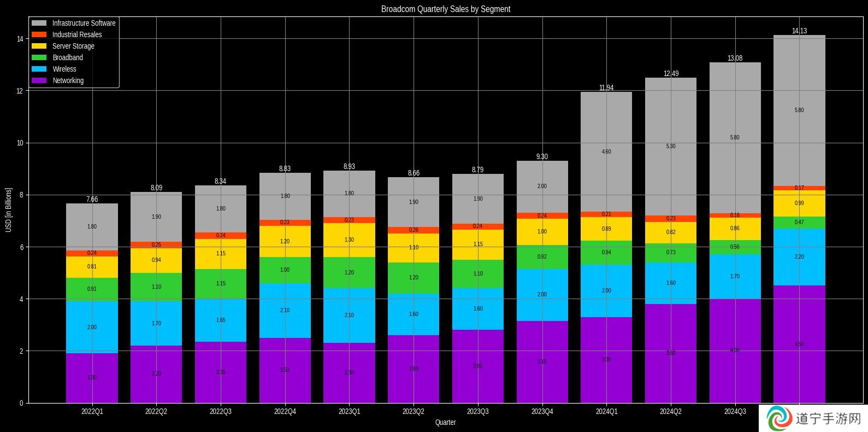Click the '3.15' purple segment of the 2023Q4 bar
The width and height of the screenshot is (868, 432).
tap(542, 362)
